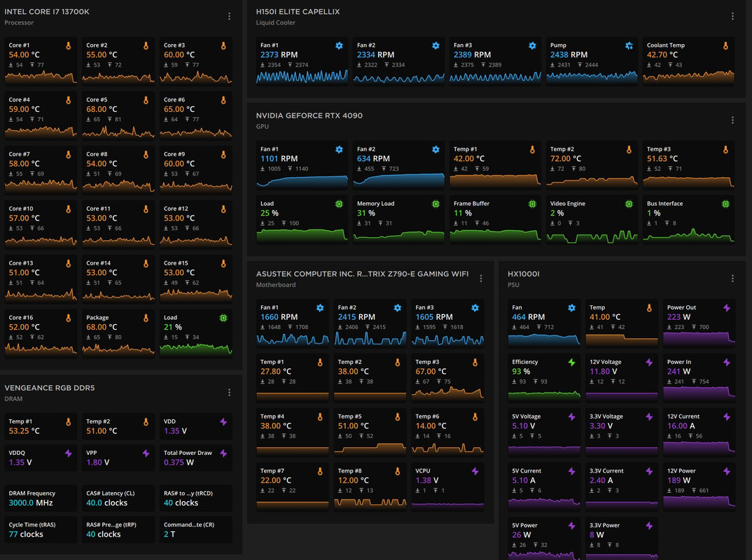
Task: Open the Vengeance RGB DDR5 options menu
Action: point(229,393)
